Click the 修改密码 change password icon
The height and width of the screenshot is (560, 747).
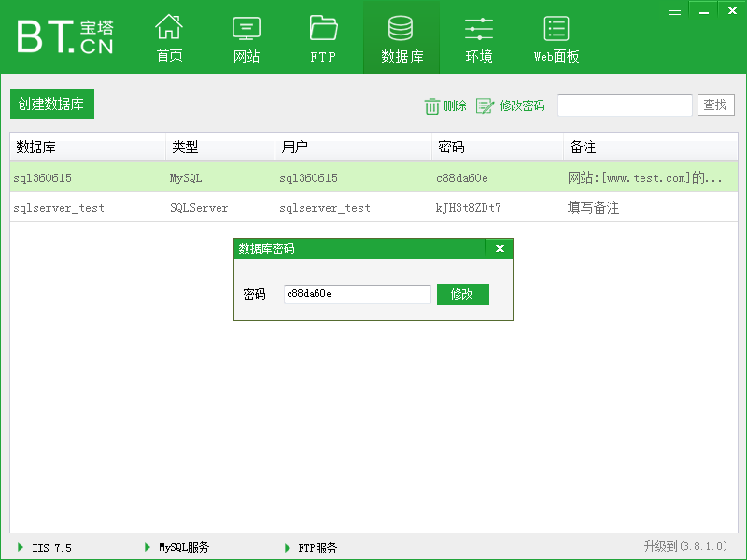[485, 105]
